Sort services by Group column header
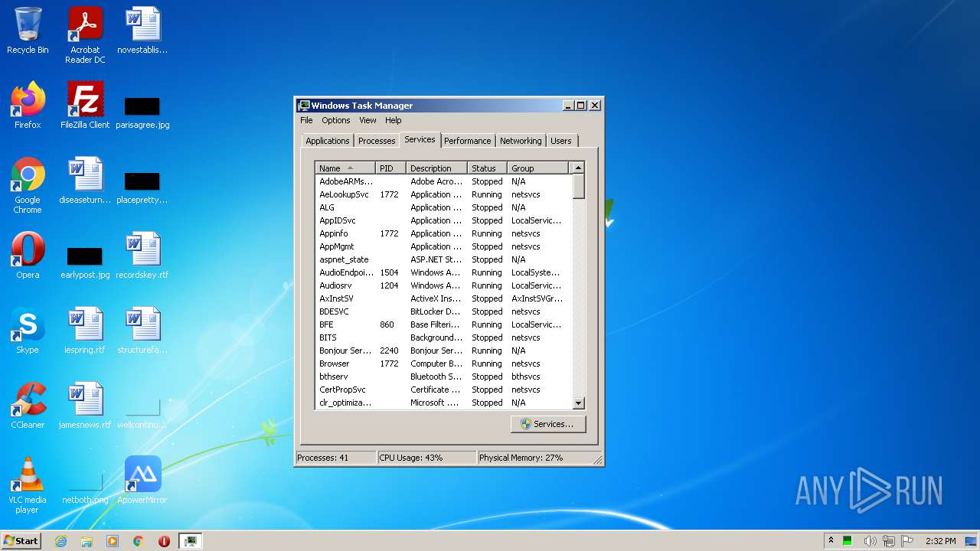 click(538, 168)
